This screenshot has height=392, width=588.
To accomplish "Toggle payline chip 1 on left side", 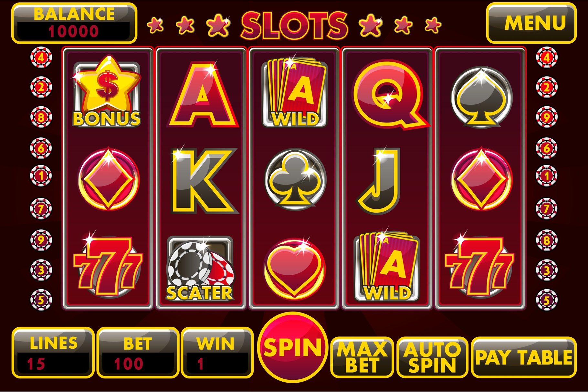I will tap(41, 176).
